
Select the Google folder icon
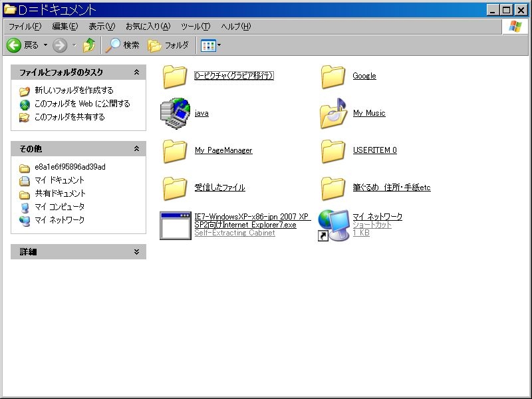[x=333, y=76]
